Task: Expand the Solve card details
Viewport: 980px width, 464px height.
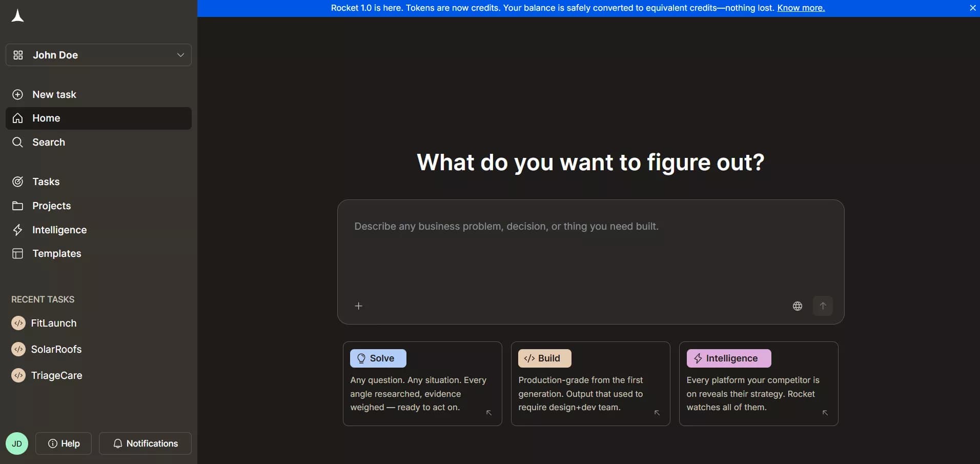Action: [489, 413]
